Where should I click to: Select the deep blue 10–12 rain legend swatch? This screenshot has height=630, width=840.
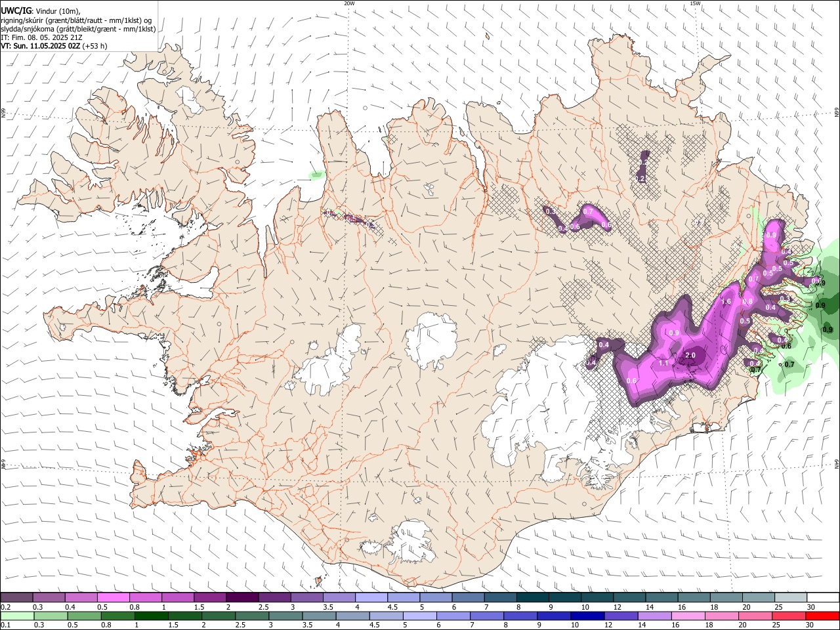(587, 616)
